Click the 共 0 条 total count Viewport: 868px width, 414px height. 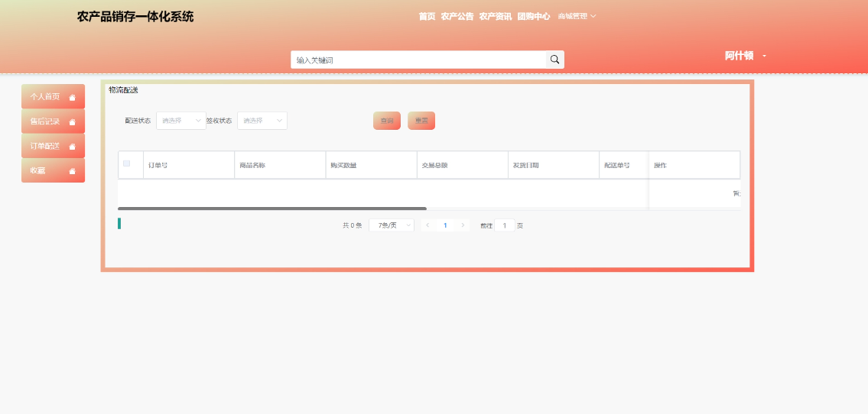click(352, 225)
